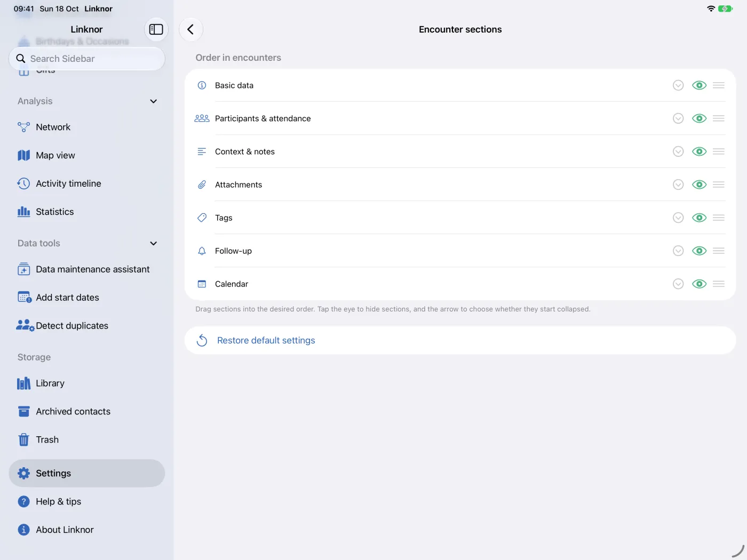The image size is (747, 560).
Task: Tap Restore default settings
Action: 460,340
